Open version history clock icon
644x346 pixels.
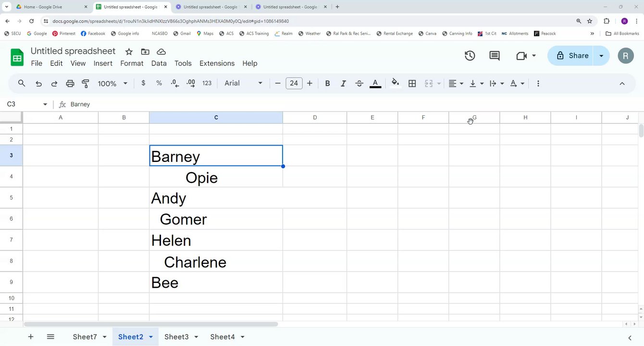click(x=470, y=56)
